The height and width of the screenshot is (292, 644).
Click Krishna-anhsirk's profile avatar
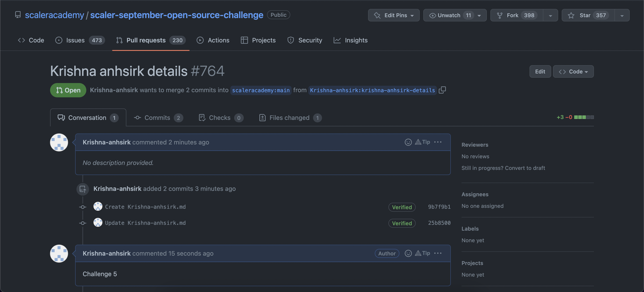click(x=59, y=142)
